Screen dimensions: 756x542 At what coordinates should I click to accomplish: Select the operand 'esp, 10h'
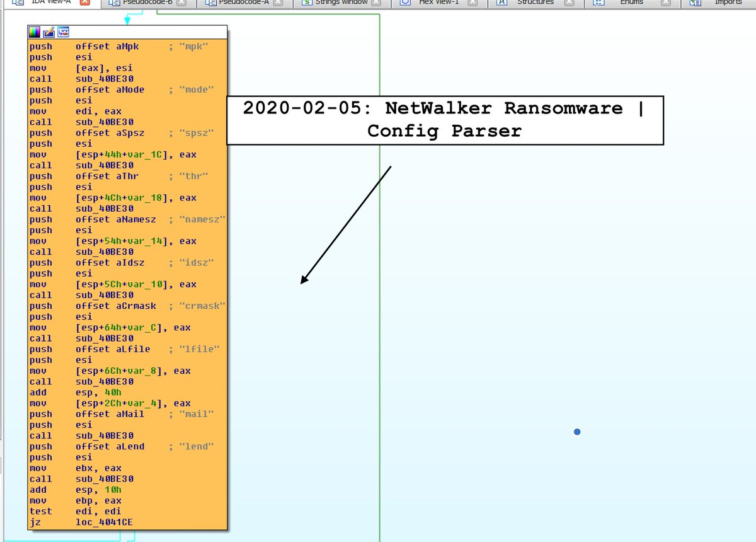click(98, 490)
